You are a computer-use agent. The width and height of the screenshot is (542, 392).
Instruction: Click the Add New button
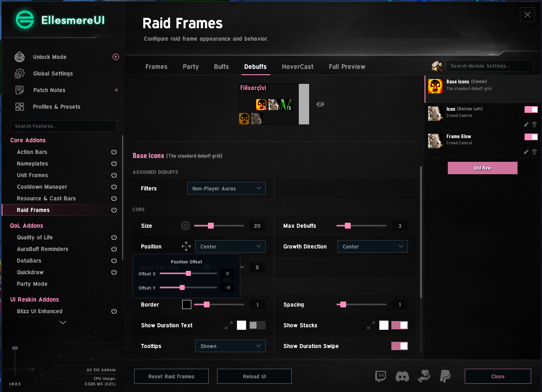(x=483, y=168)
